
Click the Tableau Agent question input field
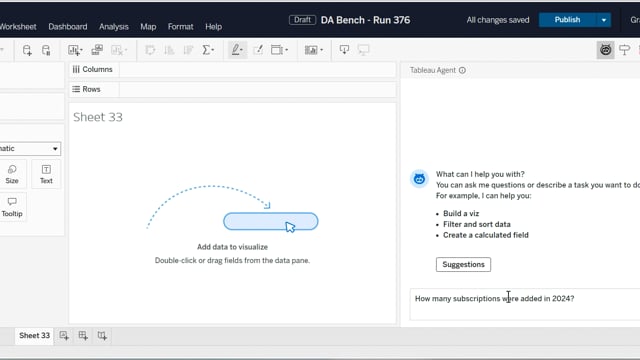[x=525, y=304]
